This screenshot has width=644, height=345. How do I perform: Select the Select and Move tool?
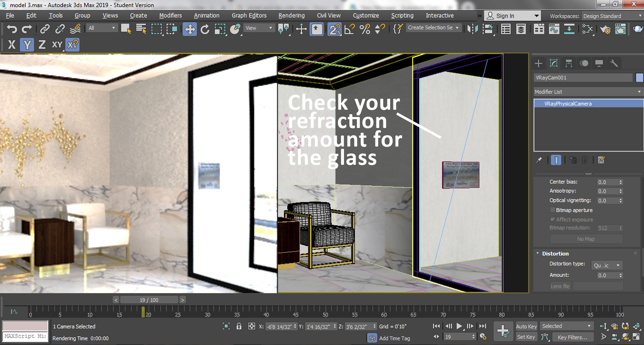190,29
